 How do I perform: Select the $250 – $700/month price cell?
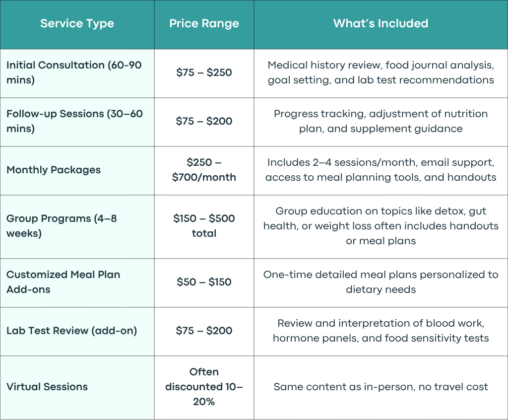(204, 170)
